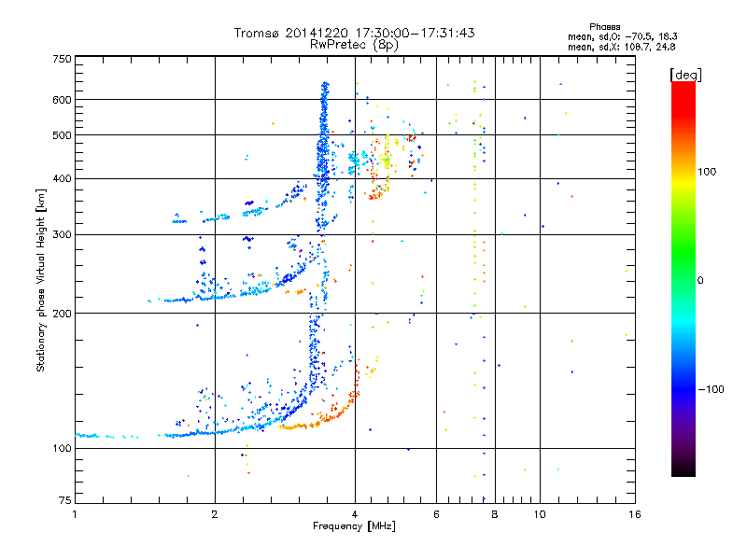Select the 'mean, sd,X: 108.7, 24.8' line

[x=621, y=47]
